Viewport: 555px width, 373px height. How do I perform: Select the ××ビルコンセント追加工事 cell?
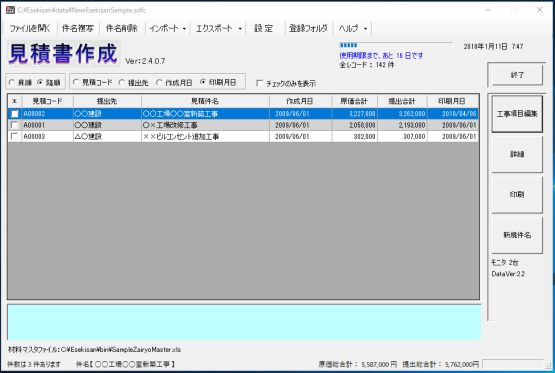point(205,136)
